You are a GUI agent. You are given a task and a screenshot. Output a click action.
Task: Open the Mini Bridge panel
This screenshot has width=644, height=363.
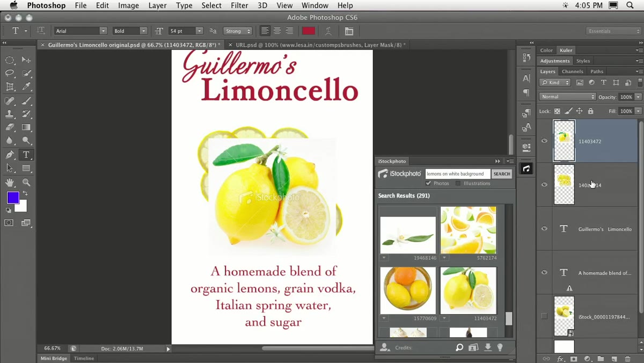pyautogui.click(x=54, y=358)
